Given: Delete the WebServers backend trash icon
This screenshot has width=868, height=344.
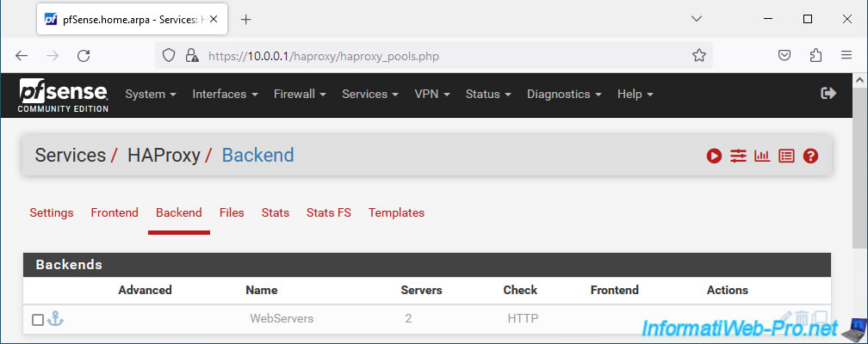Looking at the screenshot, I should point(802,317).
